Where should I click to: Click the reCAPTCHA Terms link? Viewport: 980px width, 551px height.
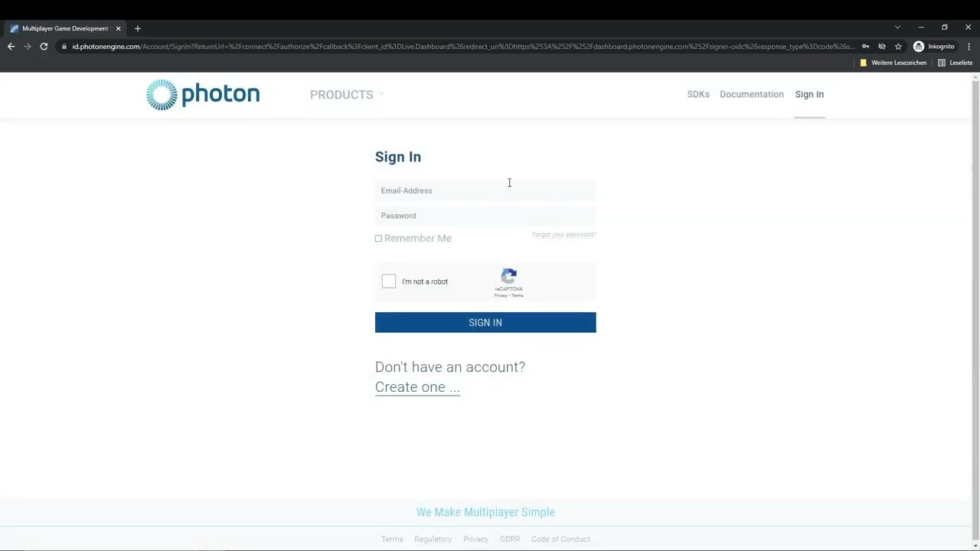pyautogui.click(x=518, y=295)
